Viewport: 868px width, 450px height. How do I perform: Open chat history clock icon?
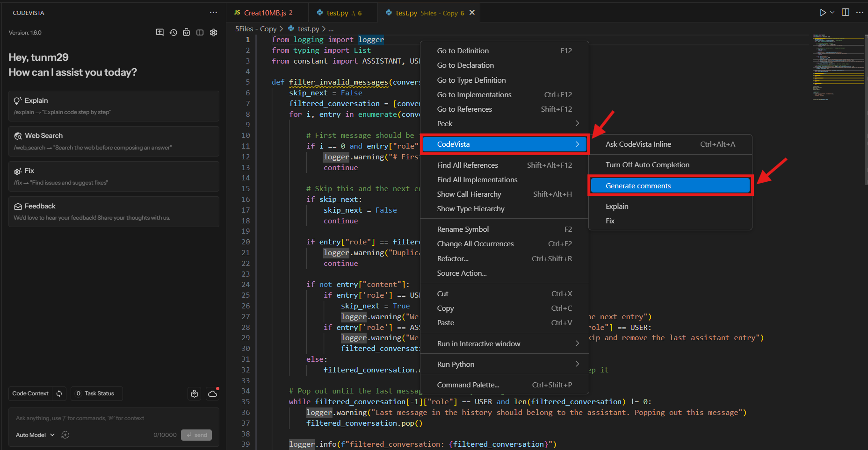coord(174,32)
